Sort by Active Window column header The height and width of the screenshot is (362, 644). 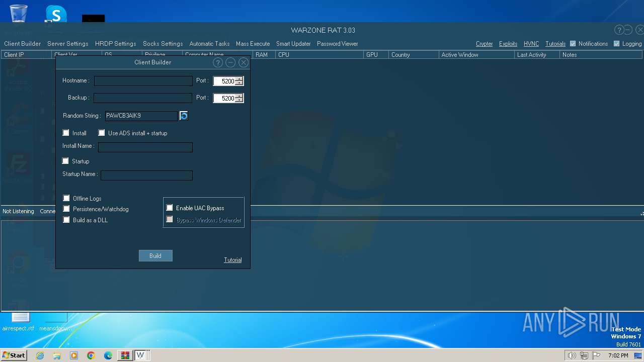click(x=476, y=55)
